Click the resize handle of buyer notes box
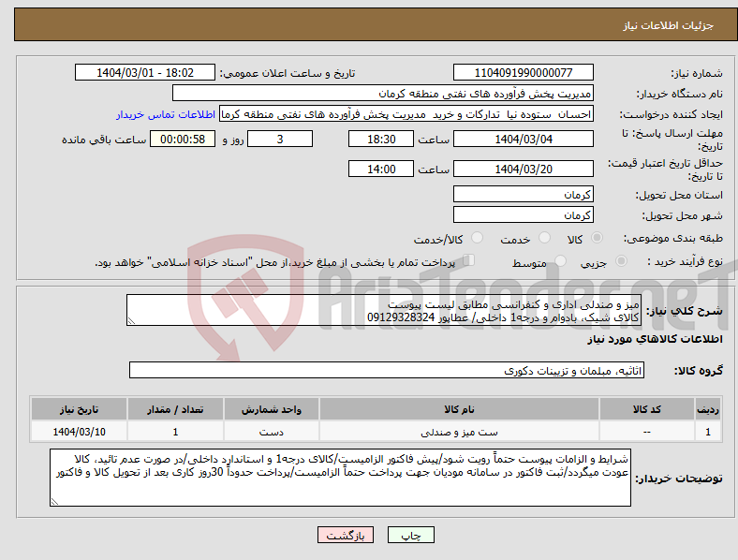Image resolution: width=738 pixels, height=560 pixels. click(54, 502)
